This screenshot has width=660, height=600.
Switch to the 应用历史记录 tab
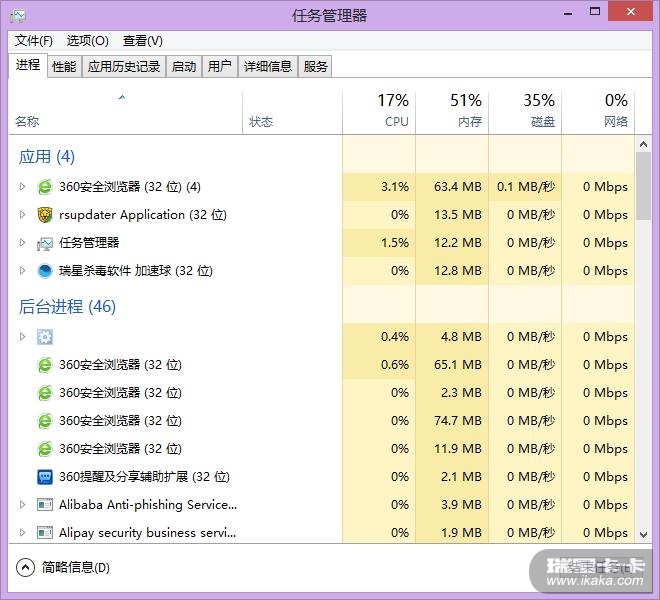(x=124, y=67)
